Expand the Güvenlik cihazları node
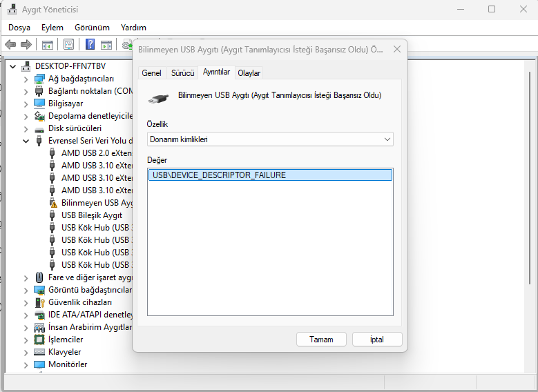The height and width of the screenshot is (392, 538). [x=26, y=302]
